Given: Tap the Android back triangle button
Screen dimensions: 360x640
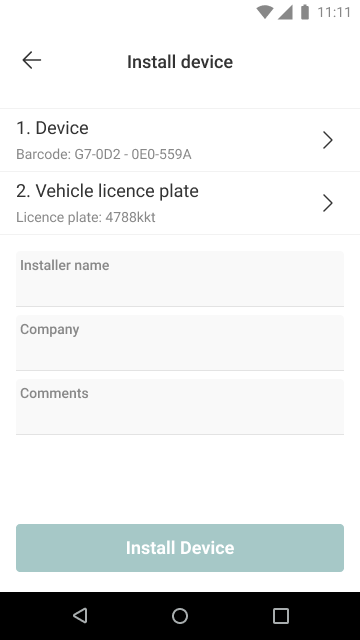Looking at the screenshot, I should [80, 616].
